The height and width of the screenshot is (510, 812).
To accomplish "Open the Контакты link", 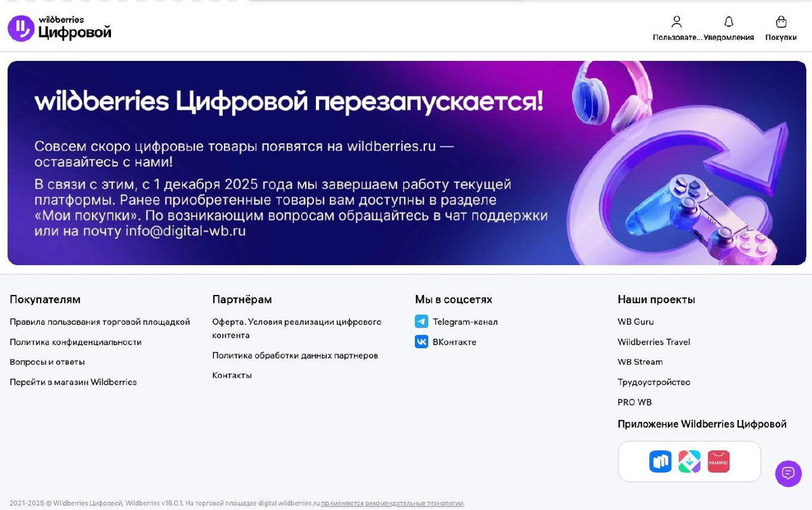I will [x=232, y=375].
